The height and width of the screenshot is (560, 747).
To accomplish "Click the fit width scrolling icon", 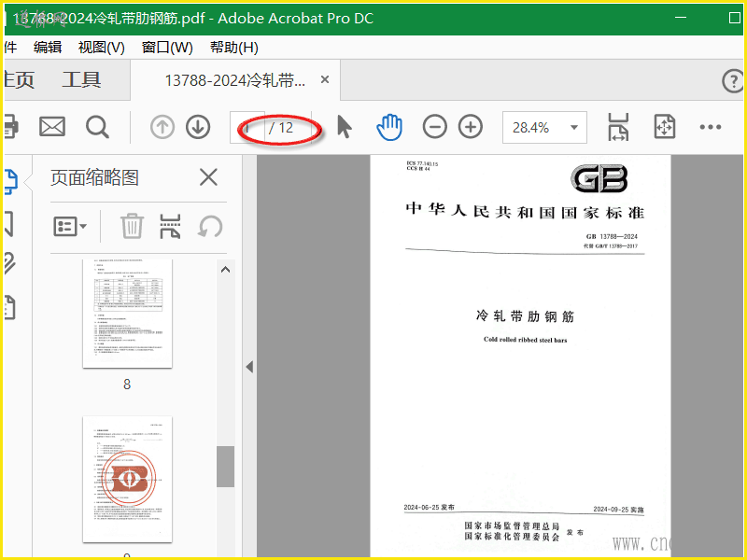I will pos(618,127).
